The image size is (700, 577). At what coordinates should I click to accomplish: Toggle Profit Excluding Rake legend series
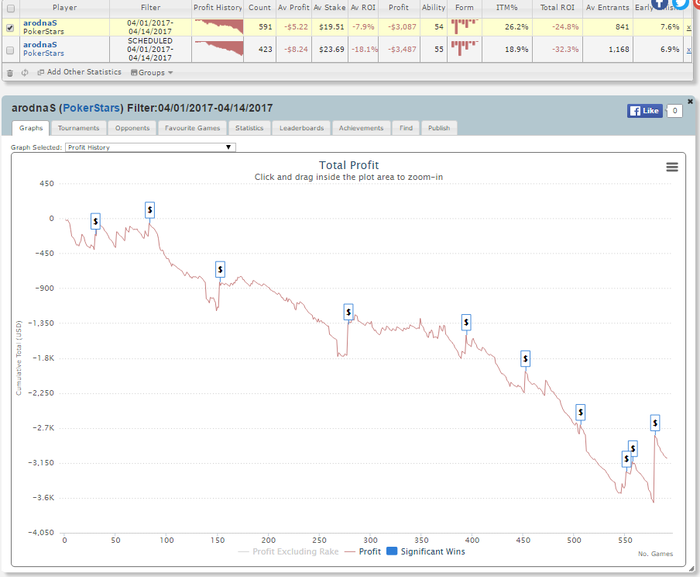point(289,552)
